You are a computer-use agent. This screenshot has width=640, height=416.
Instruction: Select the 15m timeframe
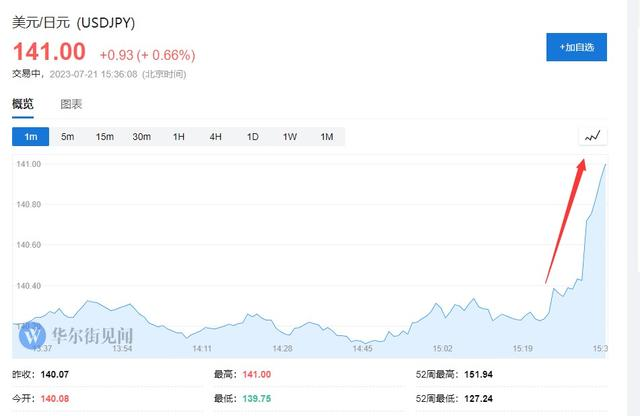(x=104, y=136)
